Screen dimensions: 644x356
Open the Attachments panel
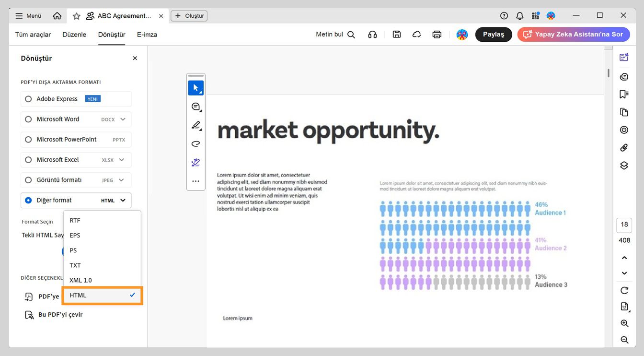pyautogui.click(x=624, y=147)
